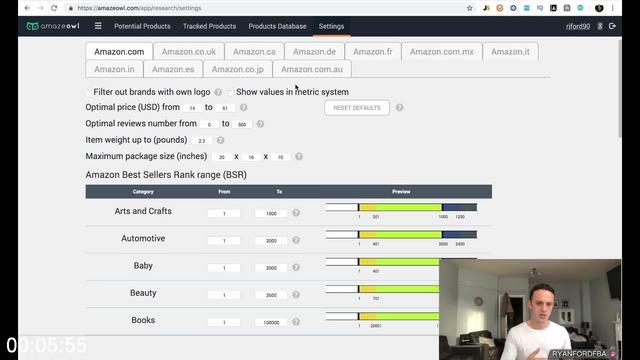Click the AmazeOwl logo
The image size is (640, 360).
pos(53,26)
